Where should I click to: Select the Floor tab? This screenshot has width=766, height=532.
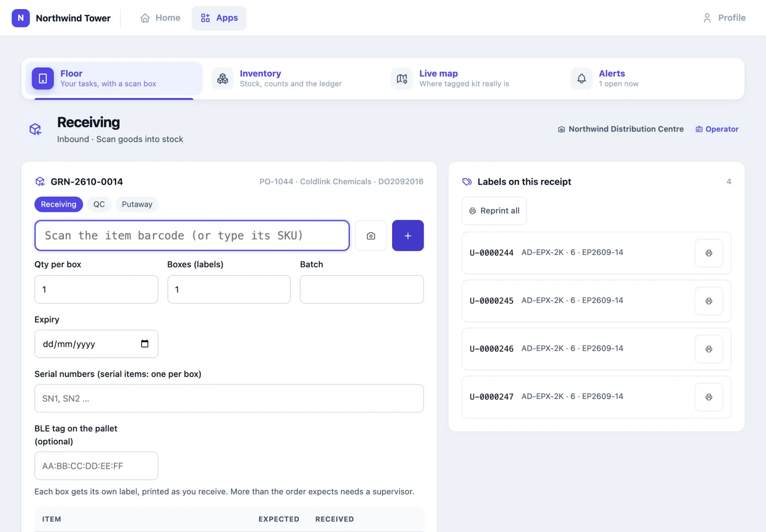pyautogui.click(x=113, y=78)
